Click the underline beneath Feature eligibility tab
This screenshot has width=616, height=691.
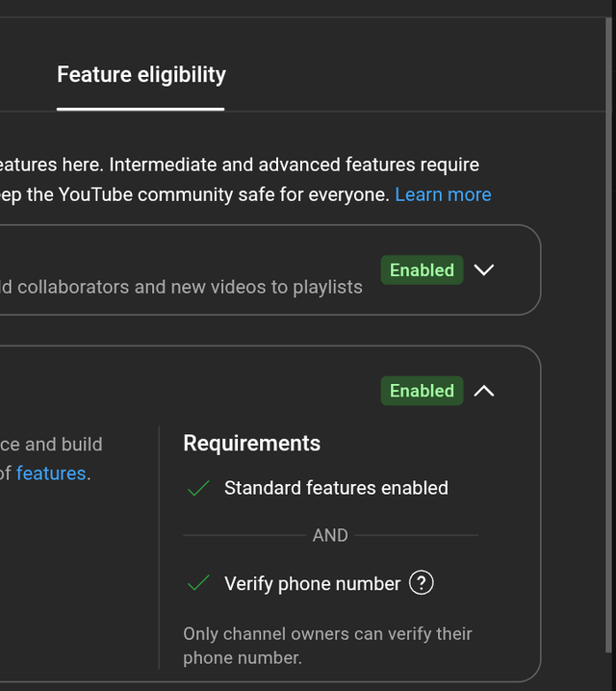(141, 109)
